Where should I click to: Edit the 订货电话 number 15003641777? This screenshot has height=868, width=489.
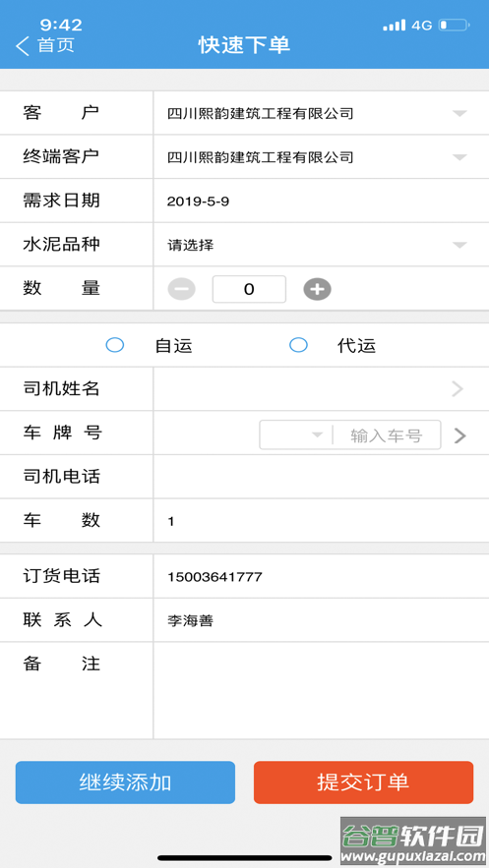[214, 577]
